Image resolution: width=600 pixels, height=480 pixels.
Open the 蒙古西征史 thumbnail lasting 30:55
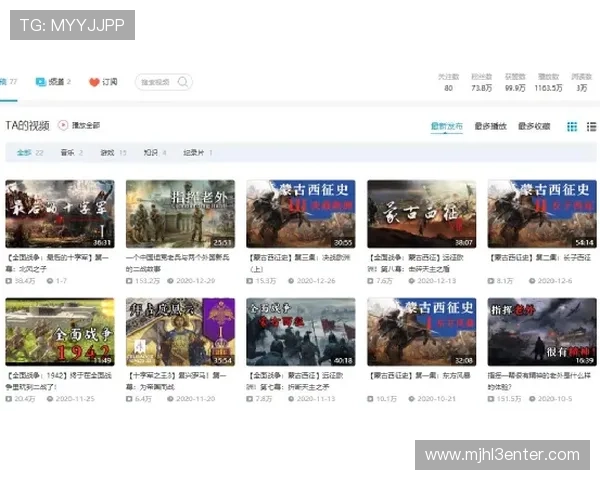(301, 214)
